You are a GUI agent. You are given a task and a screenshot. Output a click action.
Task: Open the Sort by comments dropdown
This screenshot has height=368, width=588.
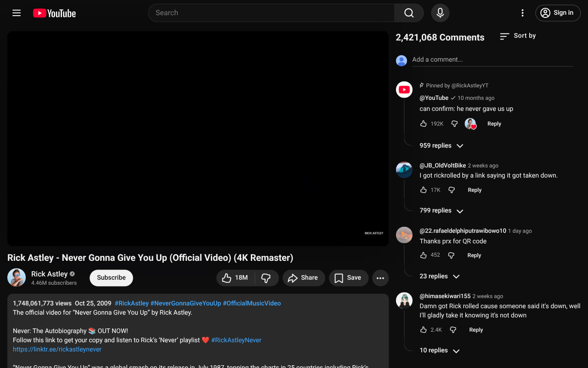coord(517,35)
